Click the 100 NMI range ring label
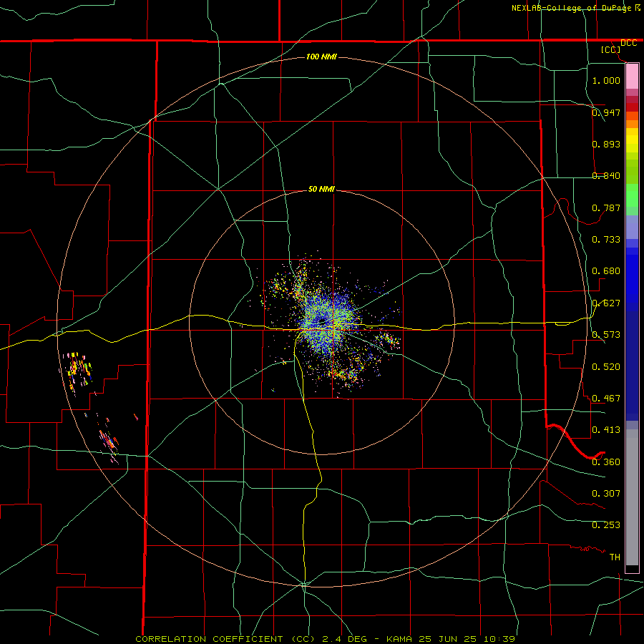The image size is (644, 644). pyautogui.click(x=321, y=57)
